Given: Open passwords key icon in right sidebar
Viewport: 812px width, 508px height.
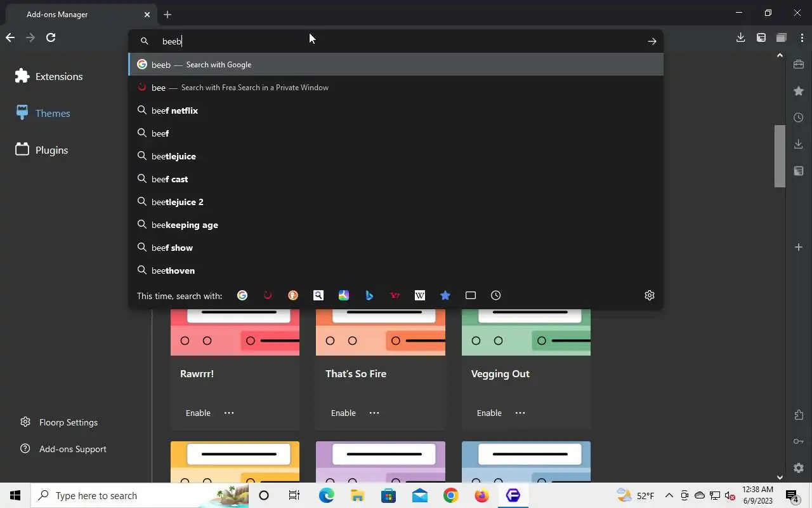Looking at the screenshot, I should tap(799, 441).
